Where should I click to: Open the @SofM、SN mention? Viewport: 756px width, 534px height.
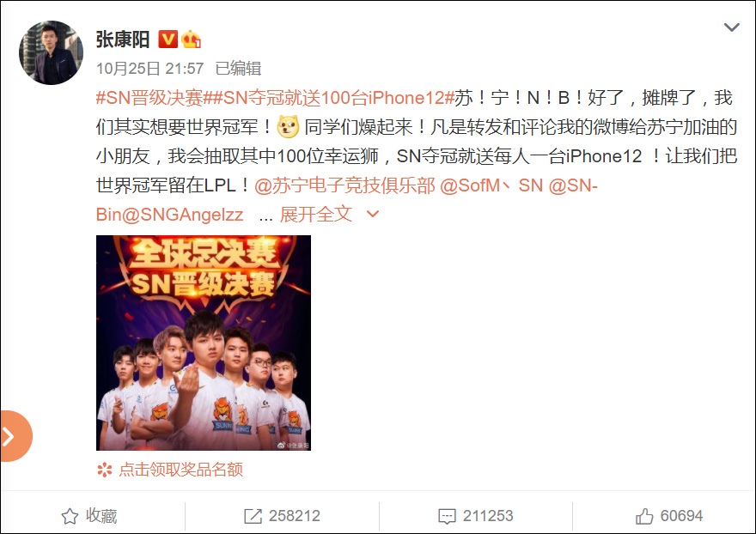click(x=491, y=185)
